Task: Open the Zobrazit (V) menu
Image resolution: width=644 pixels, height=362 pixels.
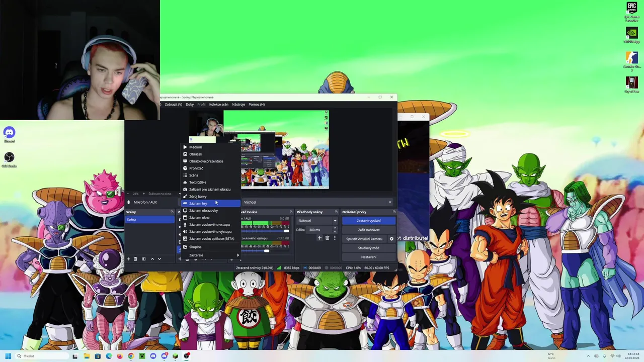Action: (x=173, y=105)
